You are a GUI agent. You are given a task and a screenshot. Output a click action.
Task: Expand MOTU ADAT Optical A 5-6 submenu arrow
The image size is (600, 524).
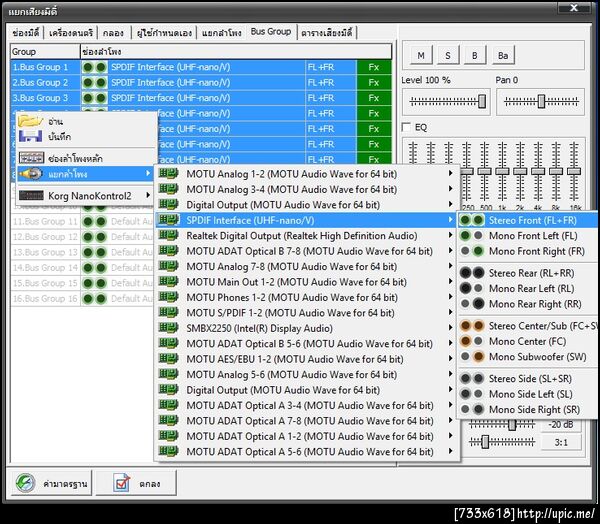[451, 451]
